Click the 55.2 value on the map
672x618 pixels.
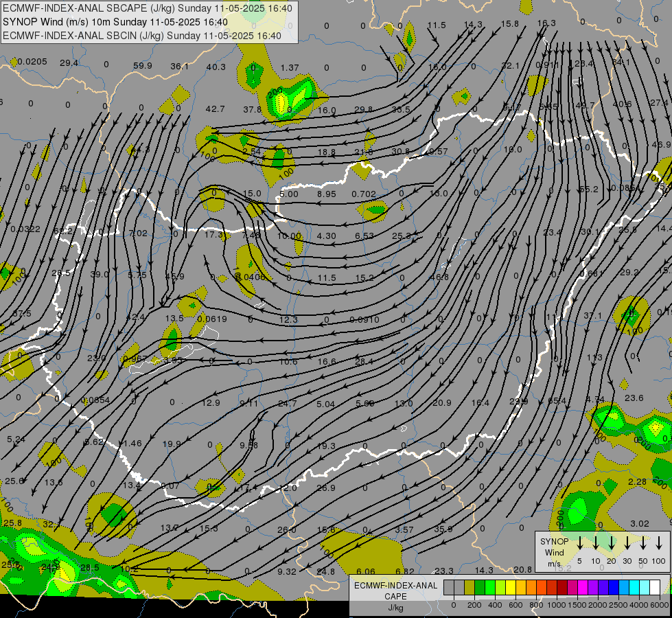point(588,189)
